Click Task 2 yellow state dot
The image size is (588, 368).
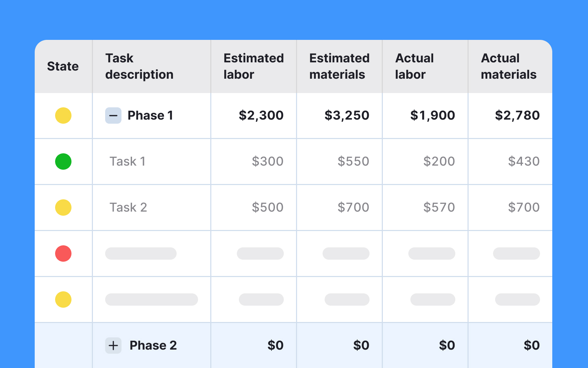(x=63, y=208)
